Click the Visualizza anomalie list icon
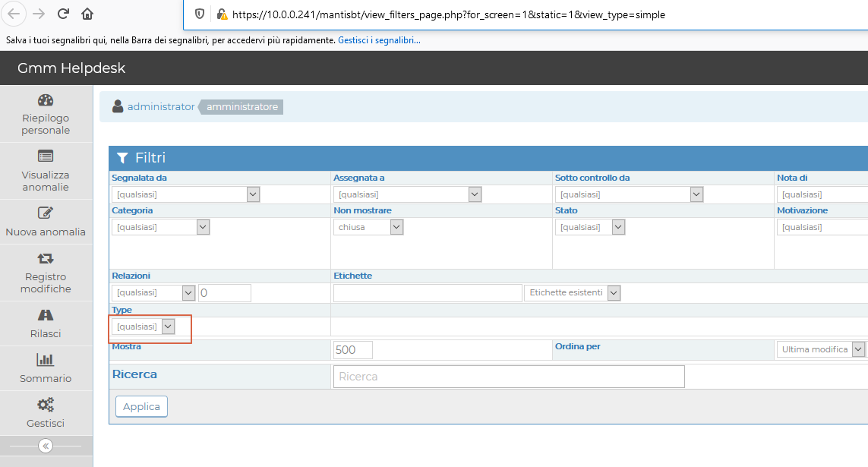 click(46, 154)
